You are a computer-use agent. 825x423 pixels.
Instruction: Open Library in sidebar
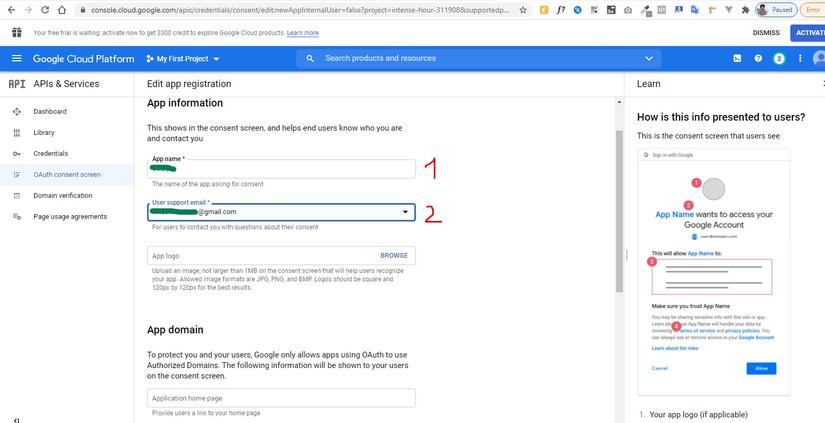pyautogui.click(x=44, y=133)
